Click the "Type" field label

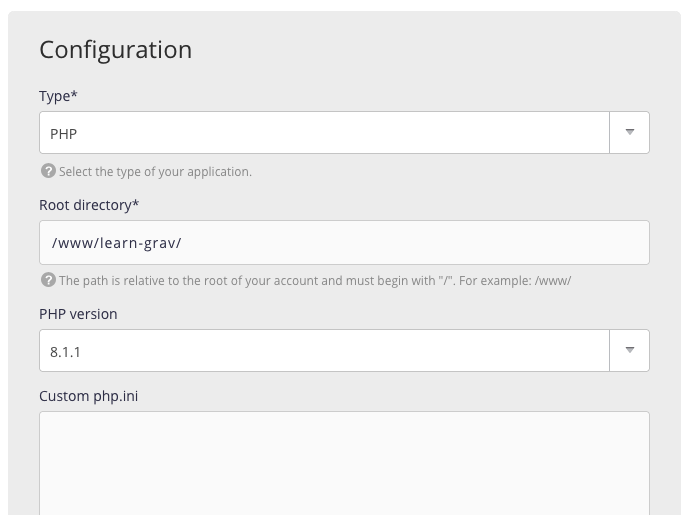(x=55, y=96)
